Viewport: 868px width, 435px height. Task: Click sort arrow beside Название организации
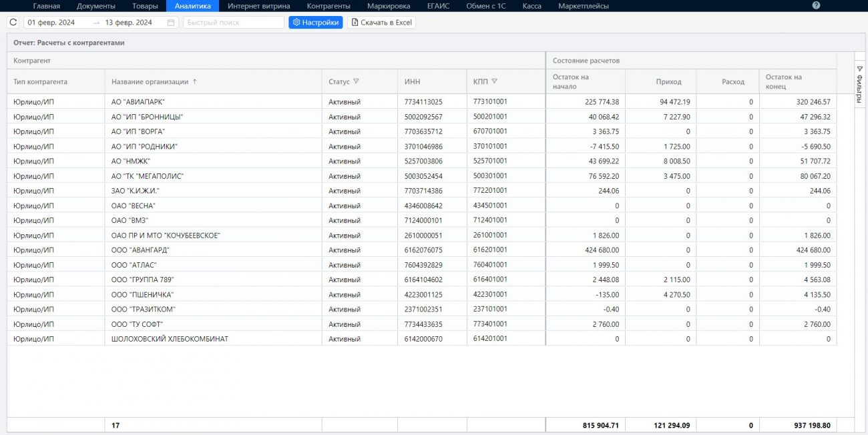point(195,81)
